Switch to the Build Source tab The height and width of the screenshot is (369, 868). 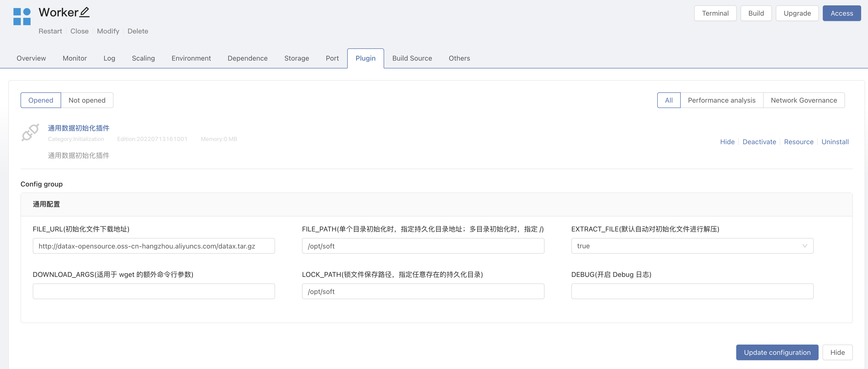(412, 58)
